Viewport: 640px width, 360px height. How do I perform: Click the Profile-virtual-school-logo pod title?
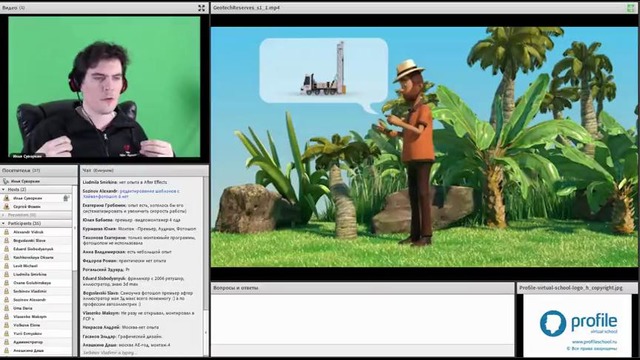click(571, 288)
